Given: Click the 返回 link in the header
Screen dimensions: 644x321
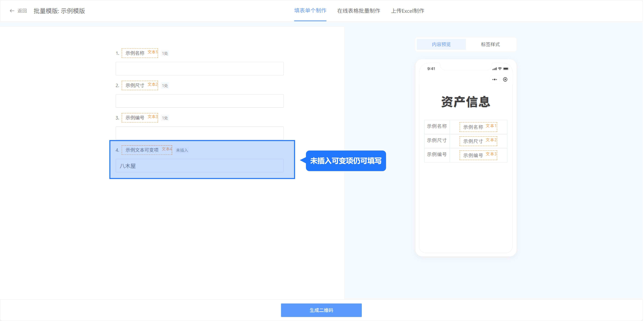Looking at the screenshot, I should [x=22, y=11].
